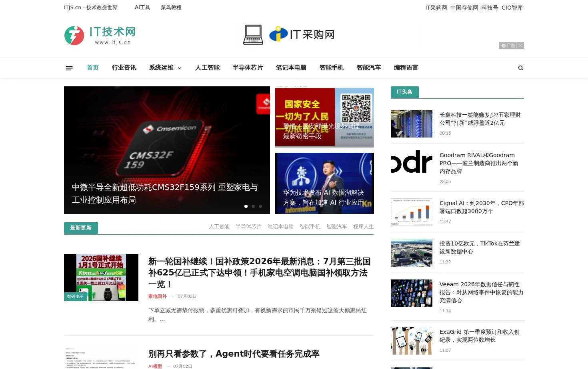Open ExaGrid 第一季度预订 headline
Screen dimensions: 588x369
coord(480,336)
